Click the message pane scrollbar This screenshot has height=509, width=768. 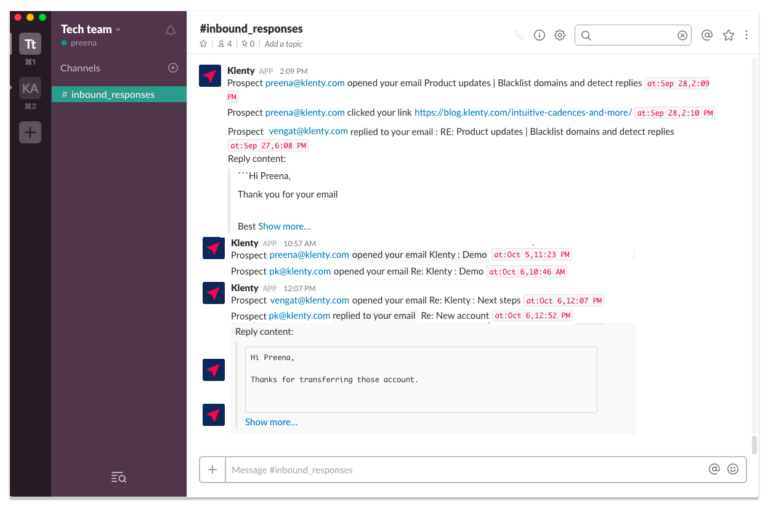point(754,444)
